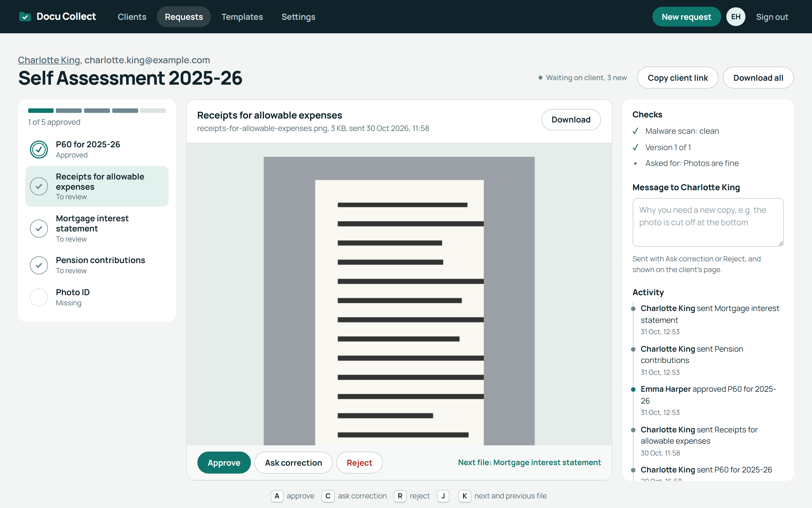Focus the Message to Charlotte King text box

(x=708, y=222)
